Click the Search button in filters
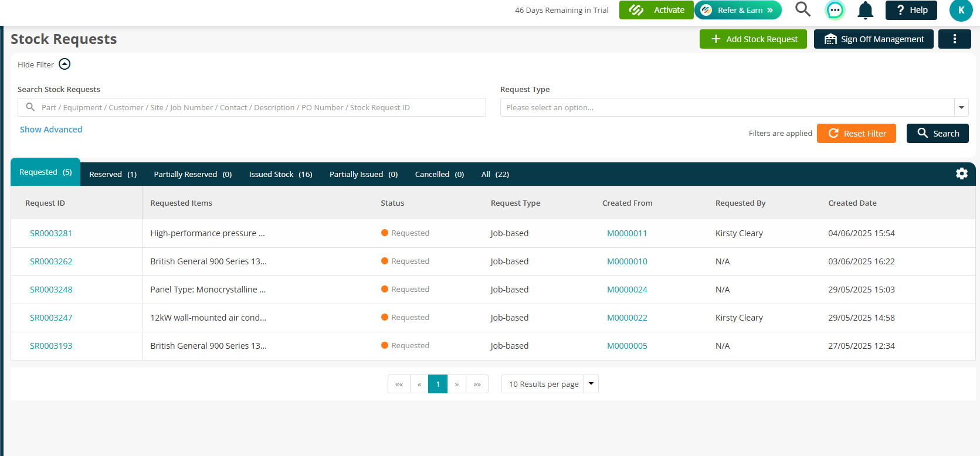The height and width of the screenshot is (456, 980). coord(938,133)
